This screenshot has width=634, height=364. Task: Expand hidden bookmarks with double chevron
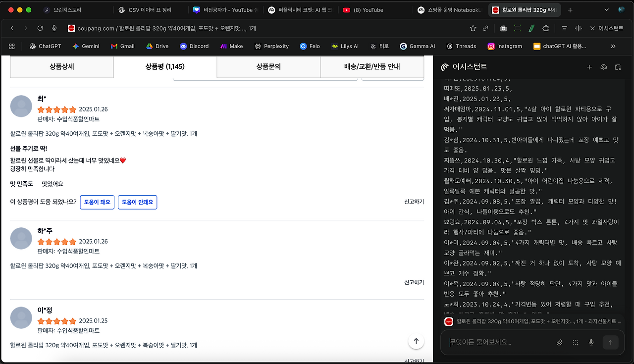(613, 46)
